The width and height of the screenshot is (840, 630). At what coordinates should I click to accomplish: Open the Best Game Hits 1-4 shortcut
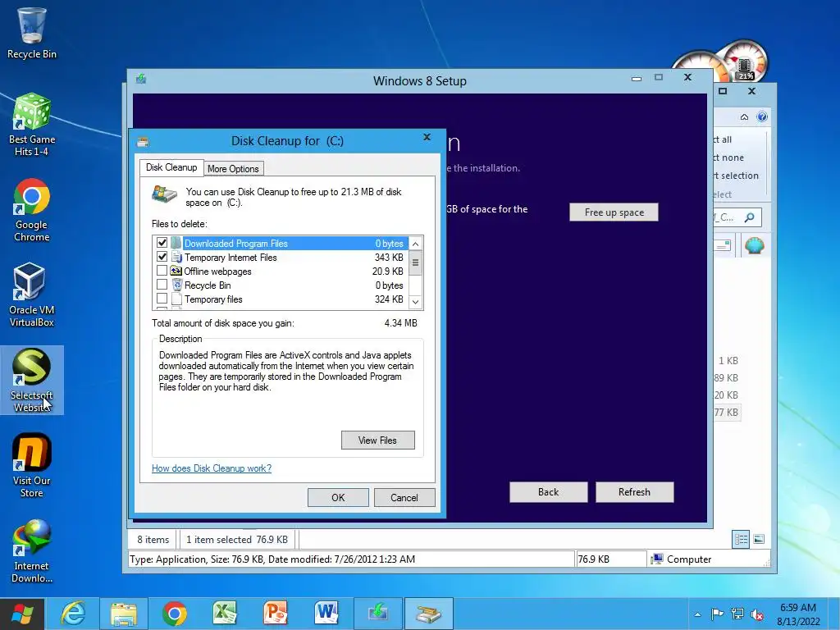pos(32,125)
